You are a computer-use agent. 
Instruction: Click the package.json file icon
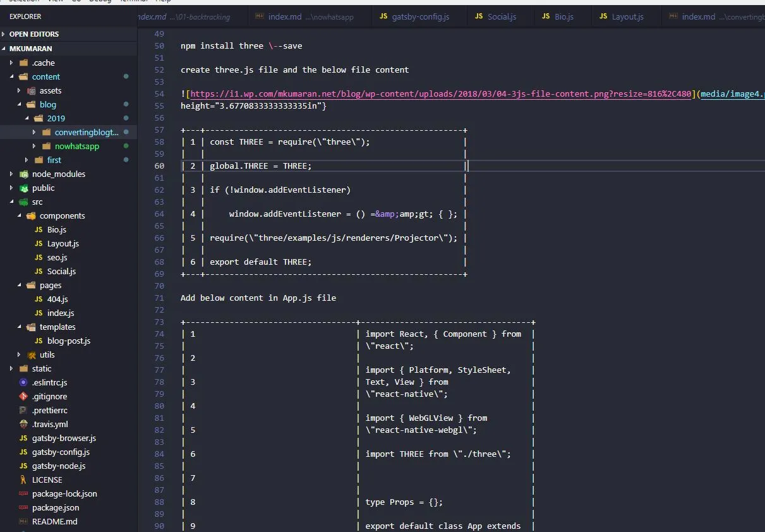click(24, 507)
